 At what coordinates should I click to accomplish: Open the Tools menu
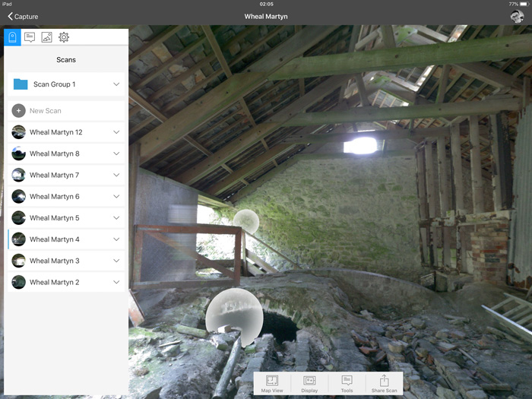(347, 384)
